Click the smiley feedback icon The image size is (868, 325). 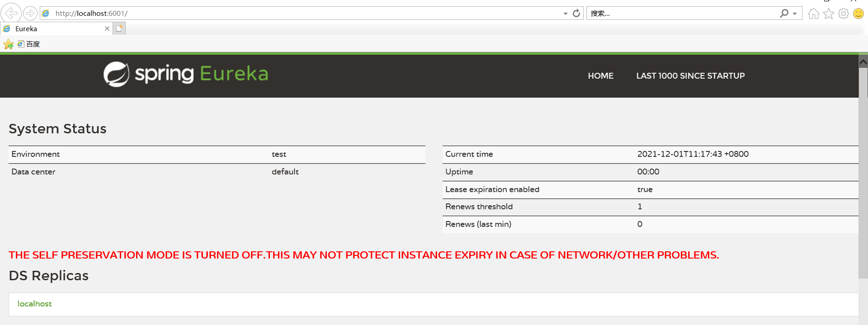(x=858, y=14)
